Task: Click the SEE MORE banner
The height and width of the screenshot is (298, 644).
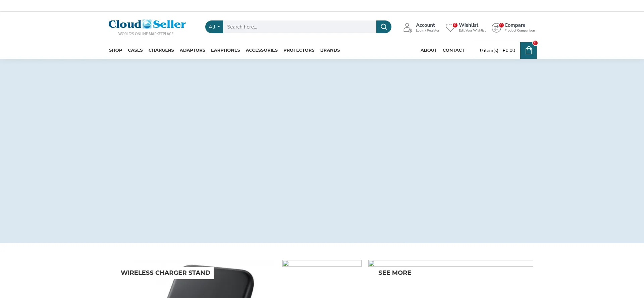Action: point(394,273)
